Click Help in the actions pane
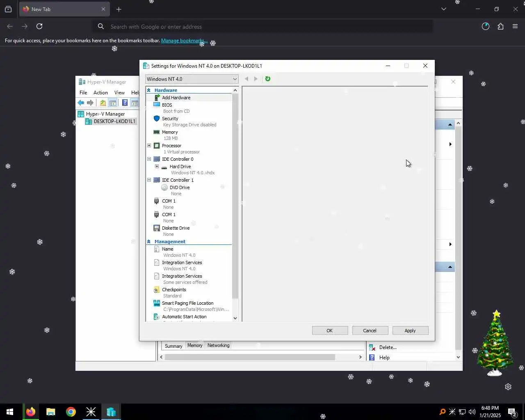This screenshot has height=420, width=525. 384,358
